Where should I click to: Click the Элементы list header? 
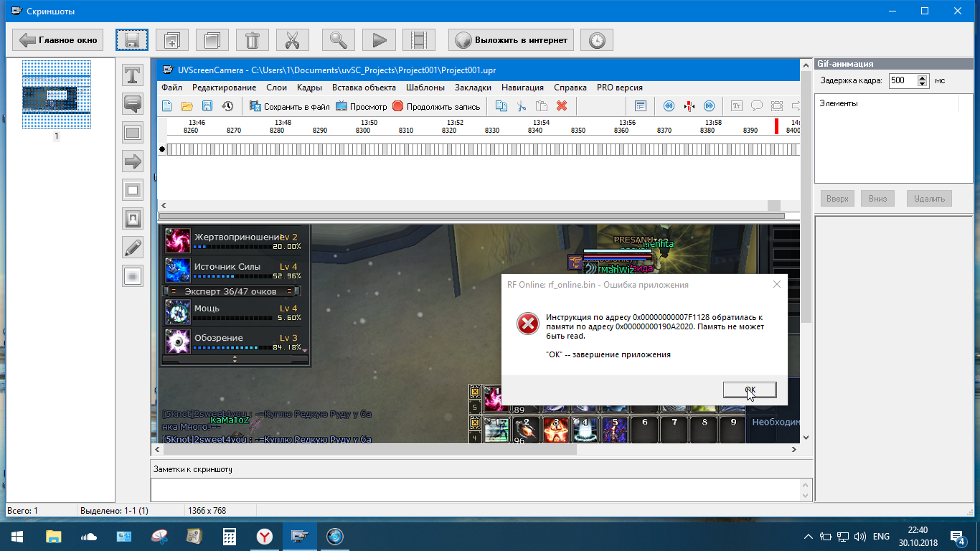click(887, 103)
